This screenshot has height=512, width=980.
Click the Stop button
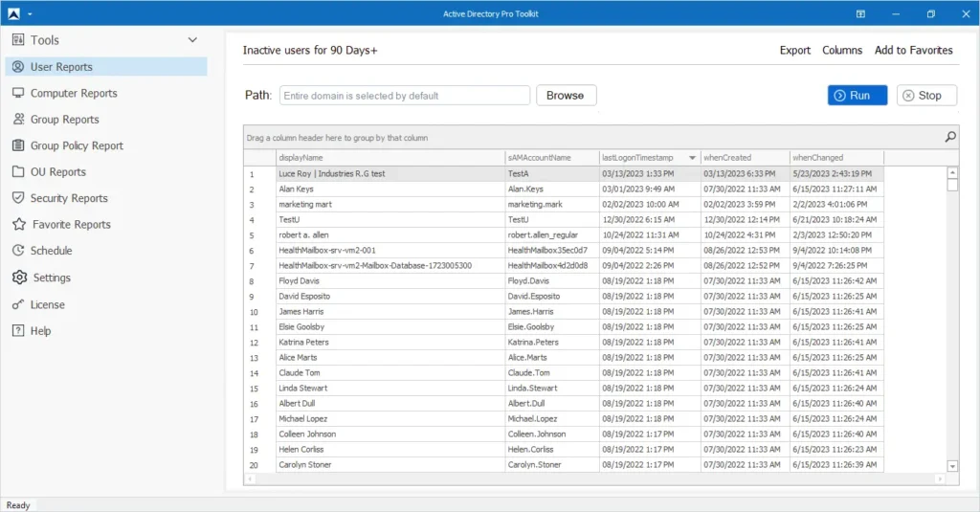(926, 95)
